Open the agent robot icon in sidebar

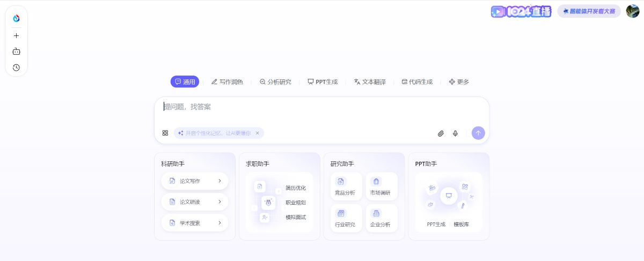tap(16, 51)
